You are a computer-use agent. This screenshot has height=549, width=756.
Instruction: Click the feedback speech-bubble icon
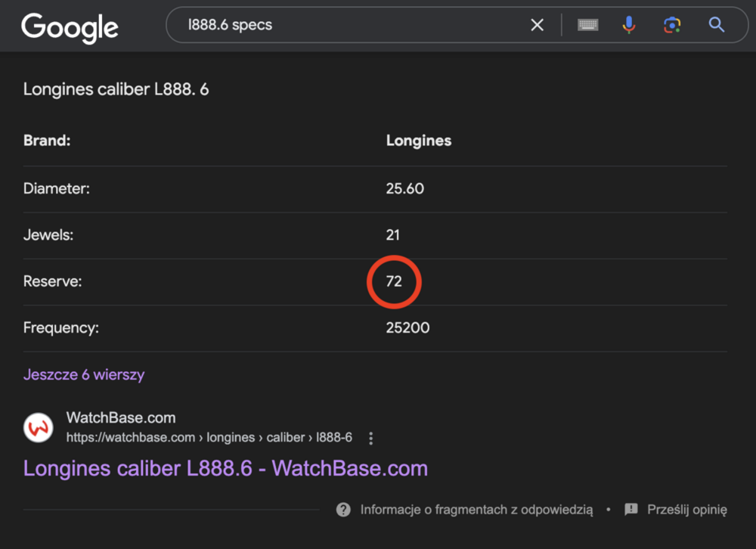[631, 509]
